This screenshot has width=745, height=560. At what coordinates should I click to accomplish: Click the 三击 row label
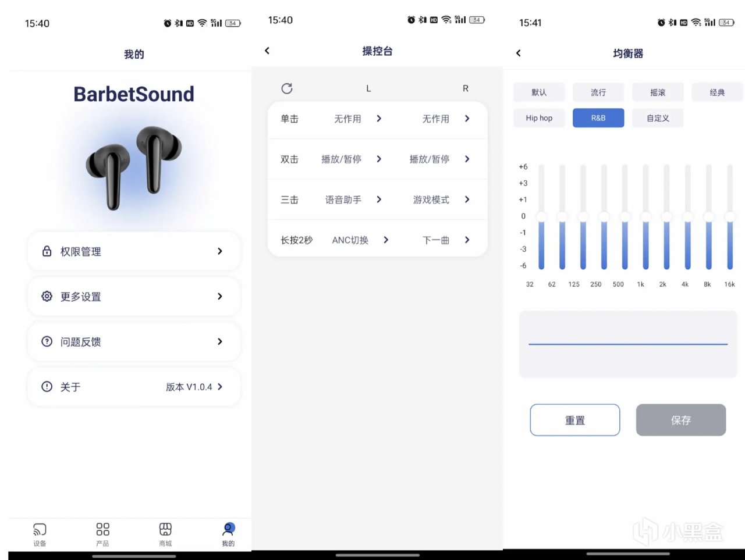[289, 199]
